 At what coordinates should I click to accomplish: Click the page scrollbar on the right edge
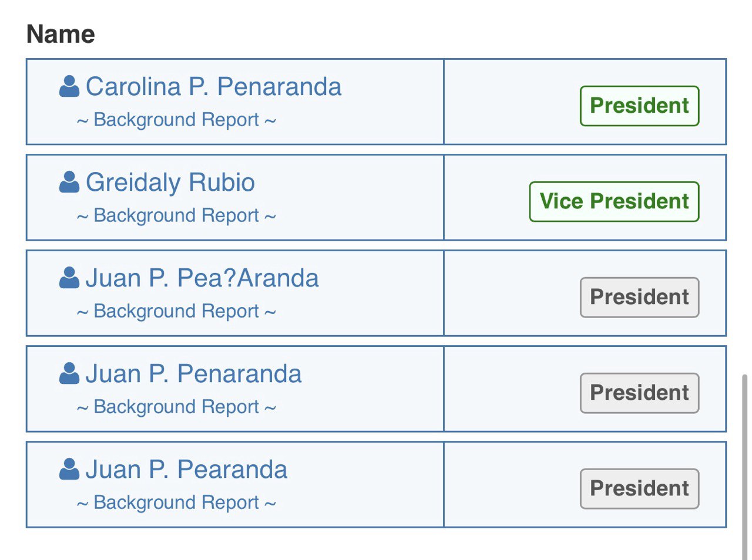[746, 467]
